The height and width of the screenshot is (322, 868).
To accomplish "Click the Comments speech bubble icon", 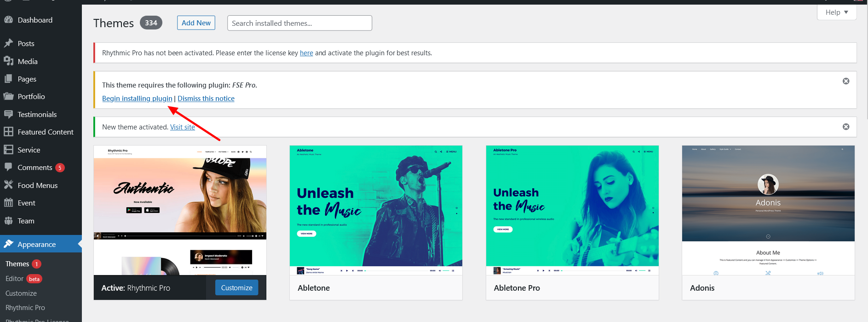I will 8,167.
